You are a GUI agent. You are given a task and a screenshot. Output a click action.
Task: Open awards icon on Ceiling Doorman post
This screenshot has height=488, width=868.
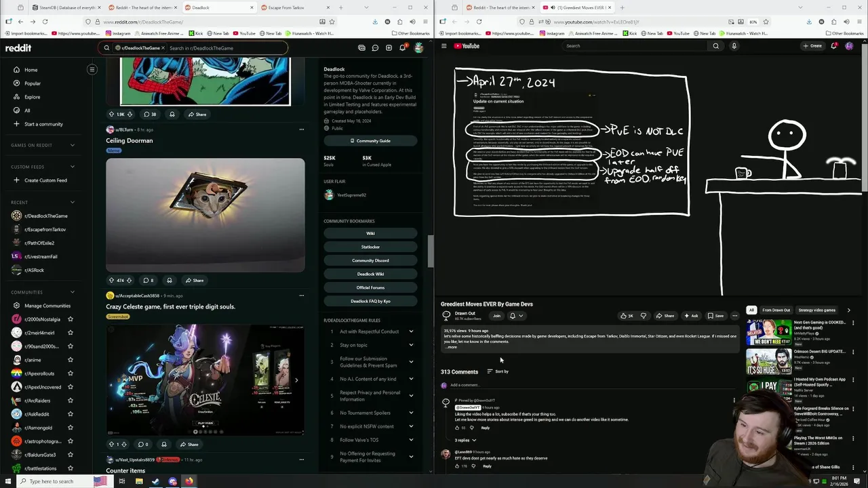(170, 280)
